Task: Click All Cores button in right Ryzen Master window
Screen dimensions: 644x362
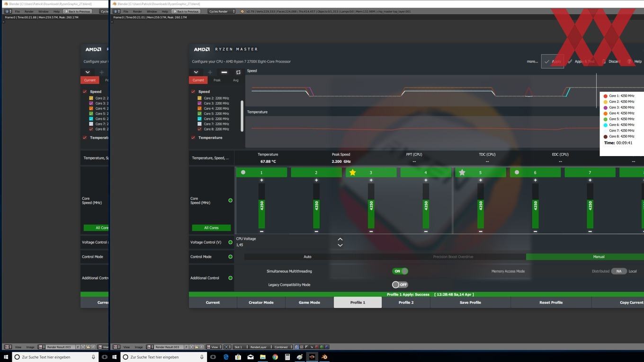Action: click(211, 228)
